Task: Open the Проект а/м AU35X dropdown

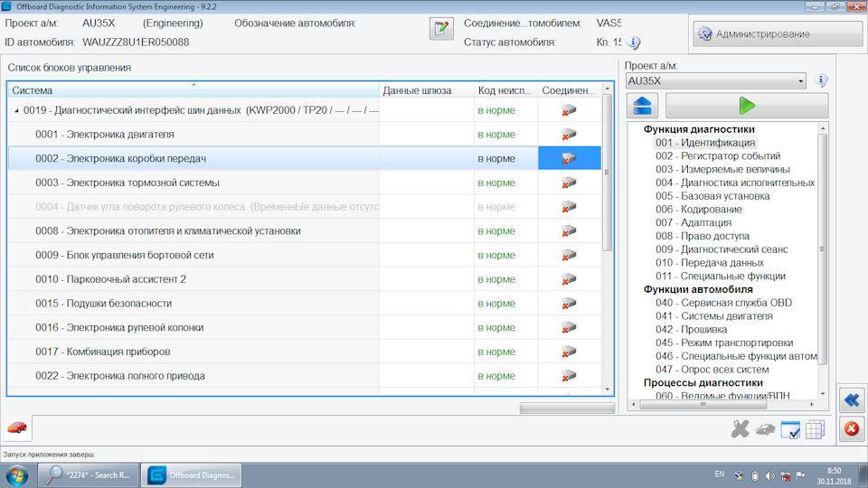Action: pyautogui.click(x=716, y=80)
